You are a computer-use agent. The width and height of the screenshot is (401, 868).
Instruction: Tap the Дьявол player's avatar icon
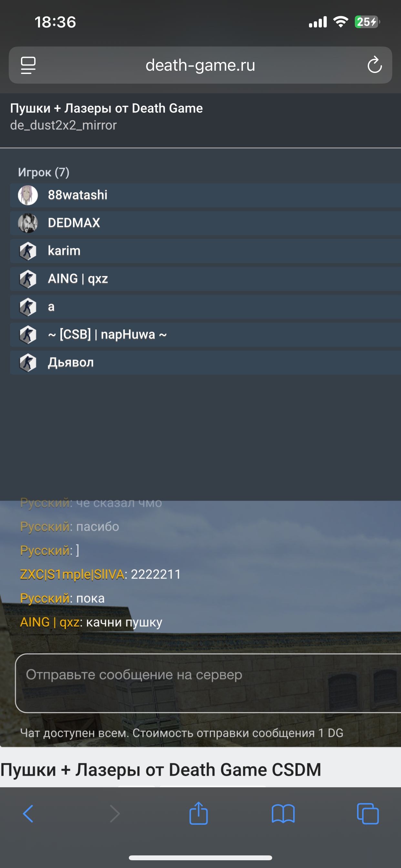(28, 363)
